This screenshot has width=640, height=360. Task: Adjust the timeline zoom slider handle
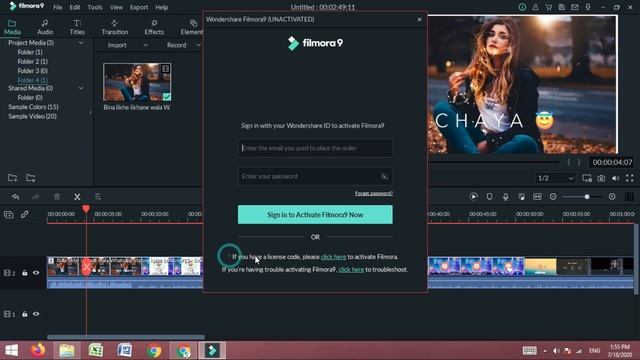pos(587,197)
